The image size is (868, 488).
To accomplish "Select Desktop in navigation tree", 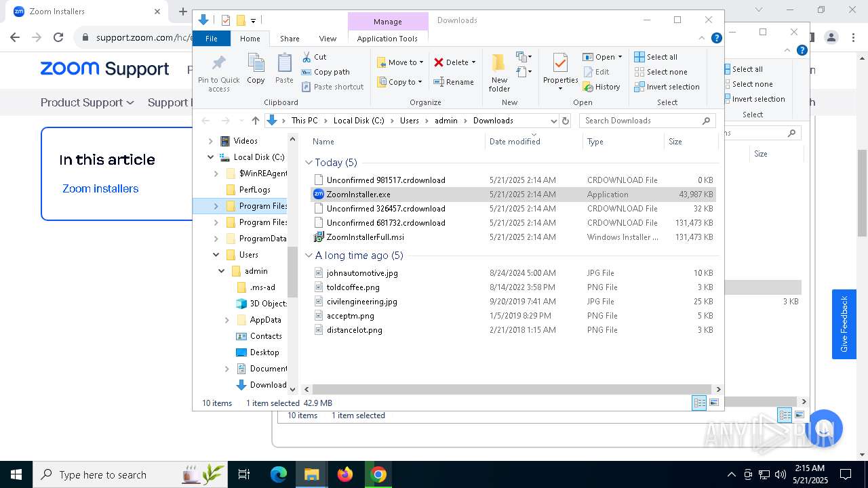I will [264, 352].
